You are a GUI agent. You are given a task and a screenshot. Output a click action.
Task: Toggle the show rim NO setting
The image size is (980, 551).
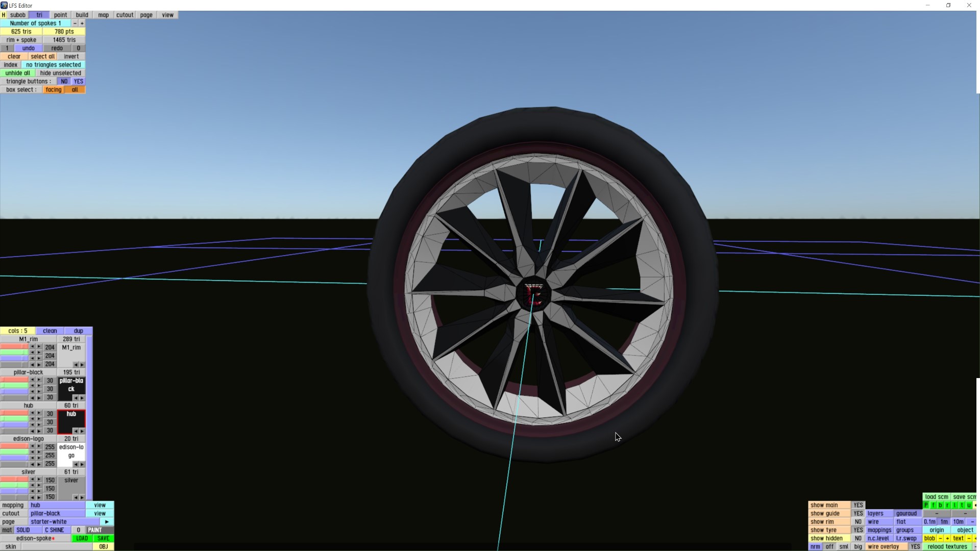tap(857, 522)
